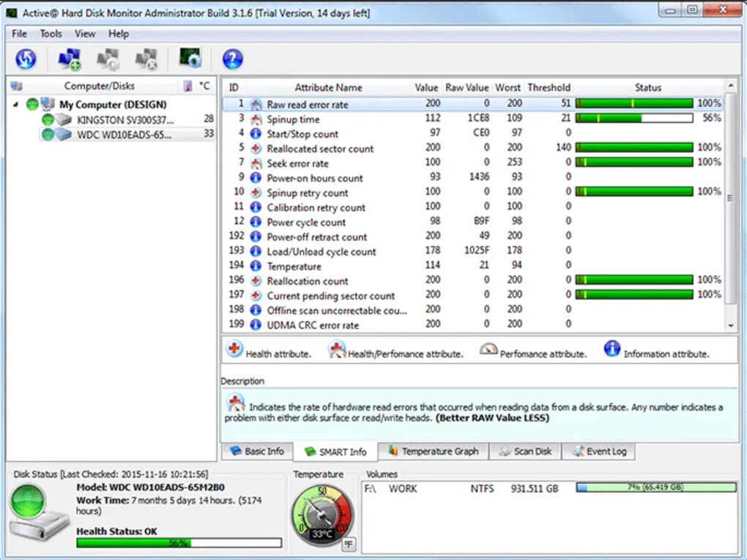The width and height of the screenshot is (747, 560).
Task: Click the Add remote computer toolbar icon
Action: (70, 59)
